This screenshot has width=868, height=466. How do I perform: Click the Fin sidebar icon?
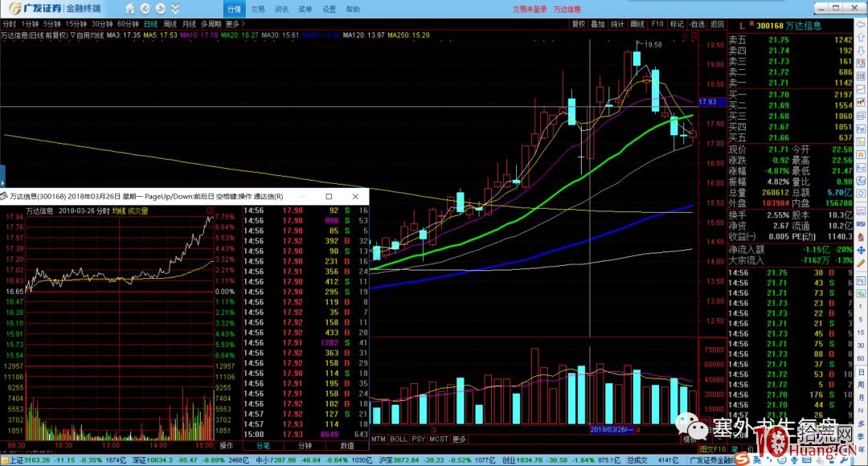point(862,129)
